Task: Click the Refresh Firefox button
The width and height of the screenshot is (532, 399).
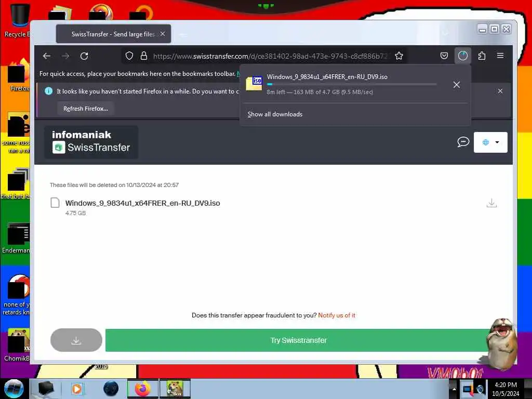Action: click(86, 109)
